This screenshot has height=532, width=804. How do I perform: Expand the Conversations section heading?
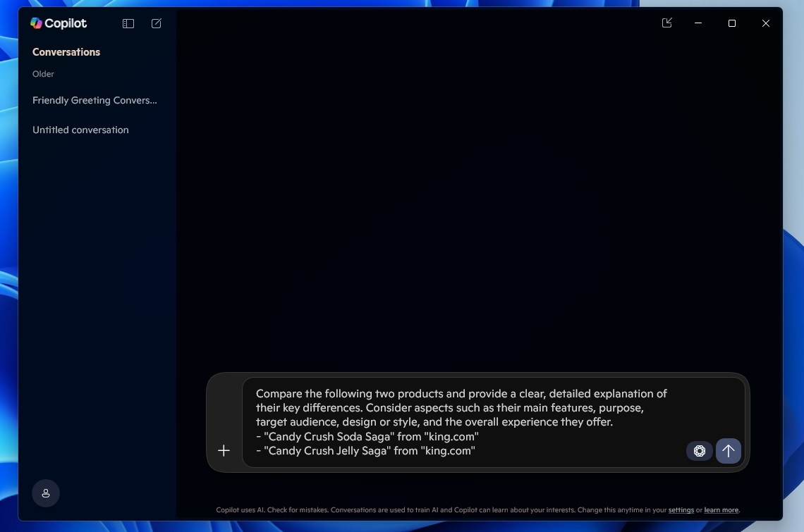66,52
